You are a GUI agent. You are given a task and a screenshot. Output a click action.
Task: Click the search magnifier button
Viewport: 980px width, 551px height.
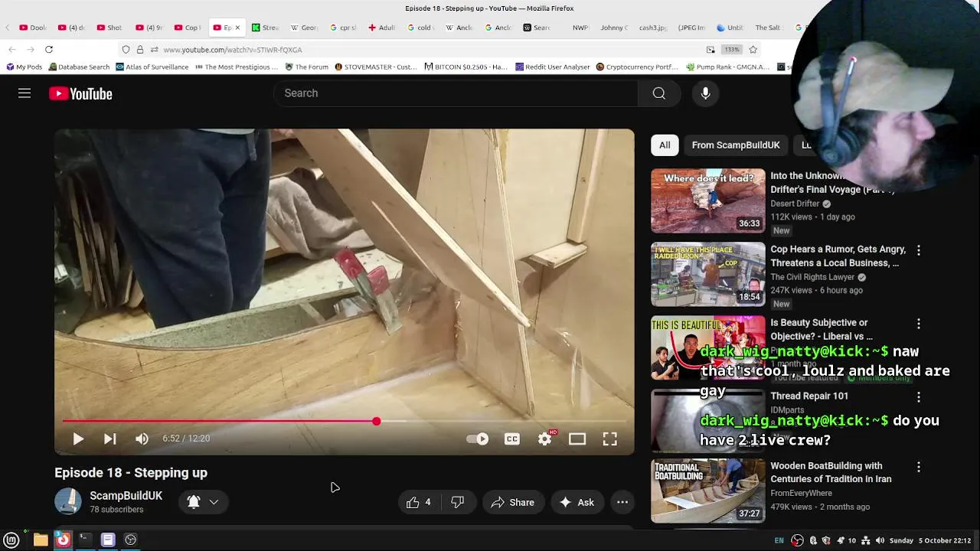658,93
